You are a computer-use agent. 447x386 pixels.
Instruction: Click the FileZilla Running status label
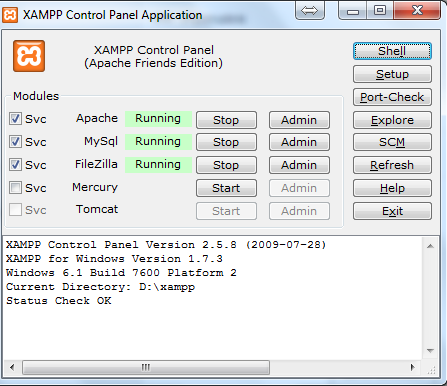click(x=158, y=165)
